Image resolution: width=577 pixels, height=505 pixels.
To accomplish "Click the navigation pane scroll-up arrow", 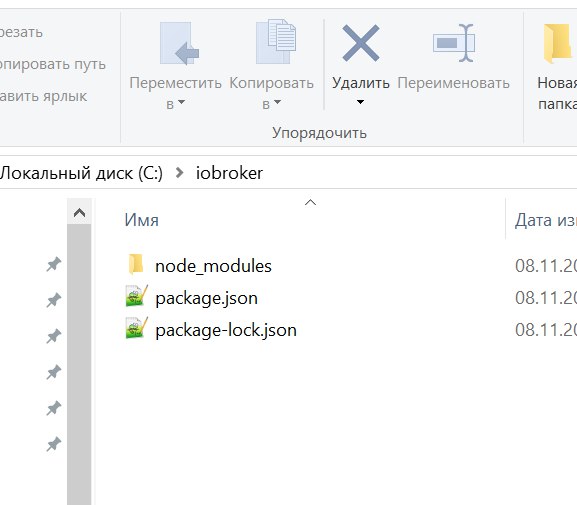I will (x=79, y=212).
